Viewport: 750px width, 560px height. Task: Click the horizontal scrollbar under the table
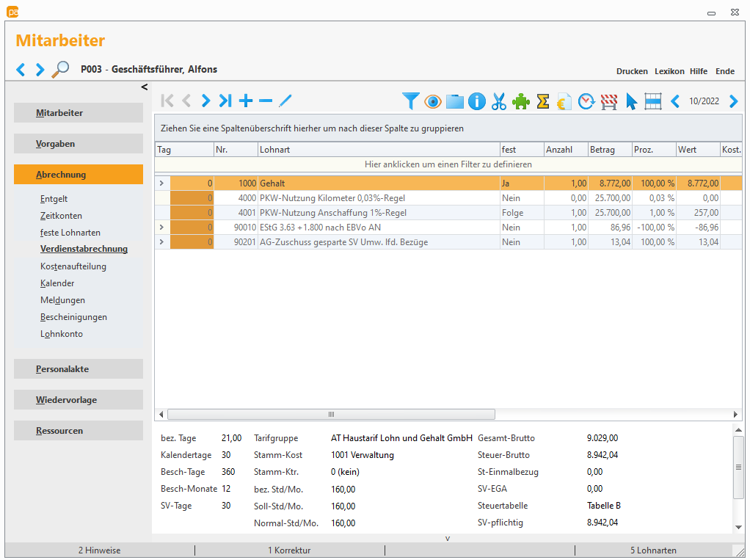point(331,415)
